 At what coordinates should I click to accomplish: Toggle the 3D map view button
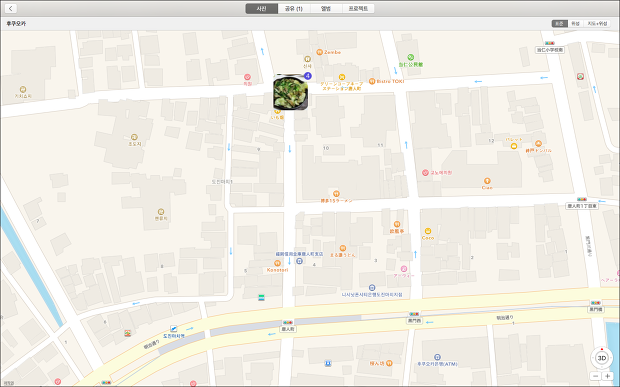coord(601,358)
